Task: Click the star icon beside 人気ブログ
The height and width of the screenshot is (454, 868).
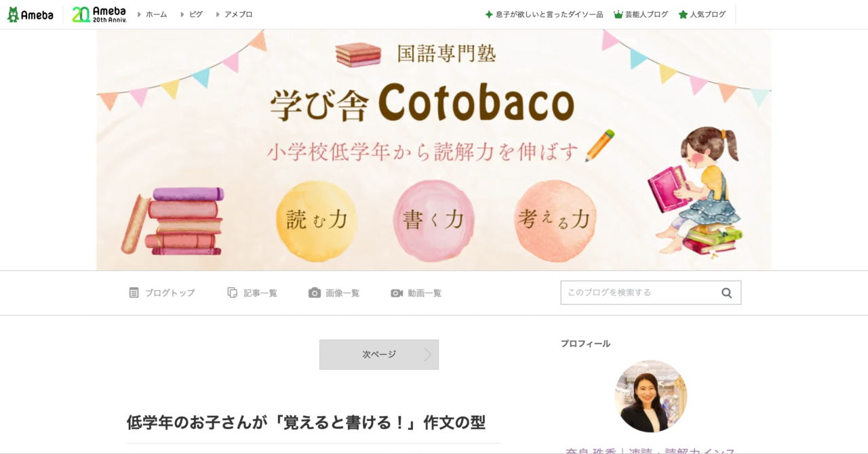Action: (x=683, y=14)
